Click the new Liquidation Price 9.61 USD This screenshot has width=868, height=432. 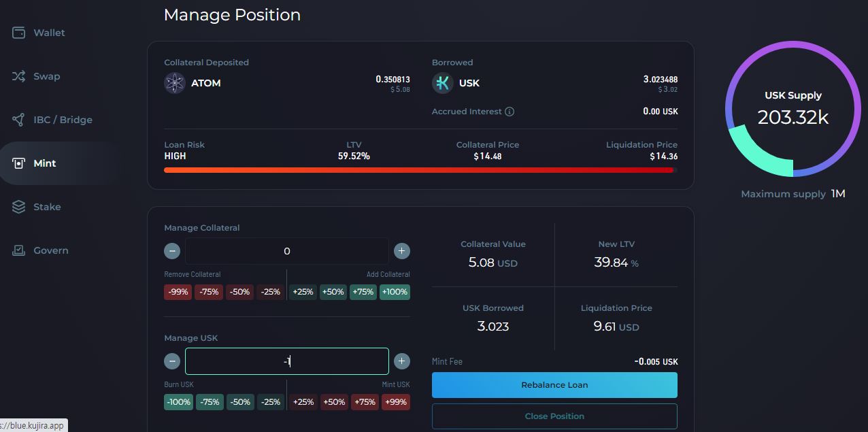[x=616, y=327]
